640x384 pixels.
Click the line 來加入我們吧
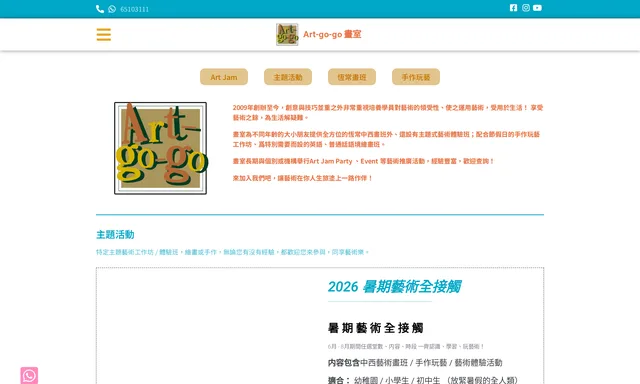coord(302,178)
